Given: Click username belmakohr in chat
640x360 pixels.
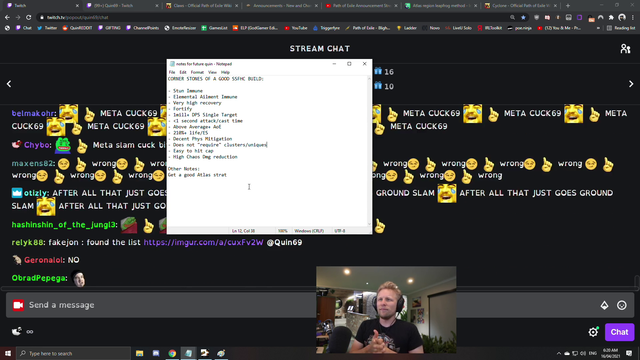Looking at the screenshot, I should (x=33, y=113).
